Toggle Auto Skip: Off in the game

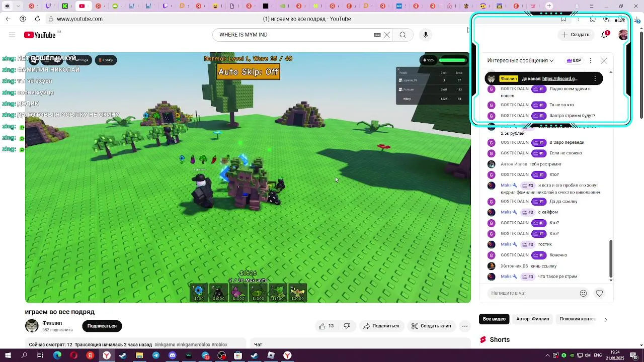[x=248, y=72]
